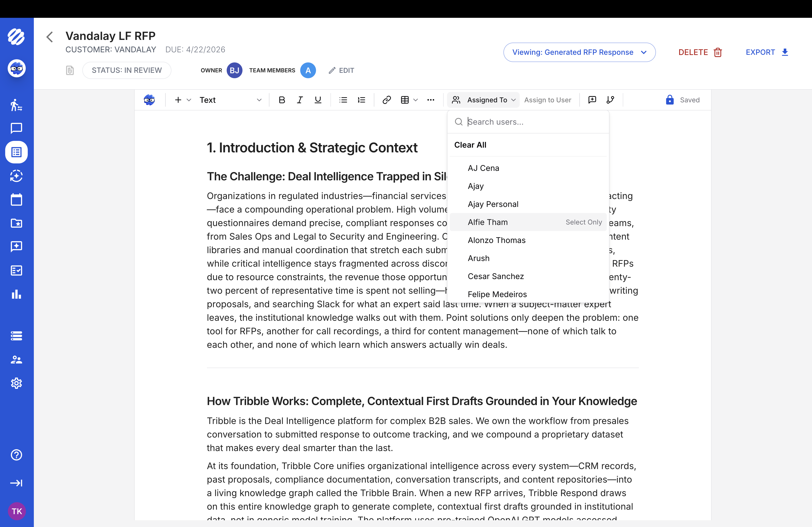Click the EDIT button

[x=341, y=70]
